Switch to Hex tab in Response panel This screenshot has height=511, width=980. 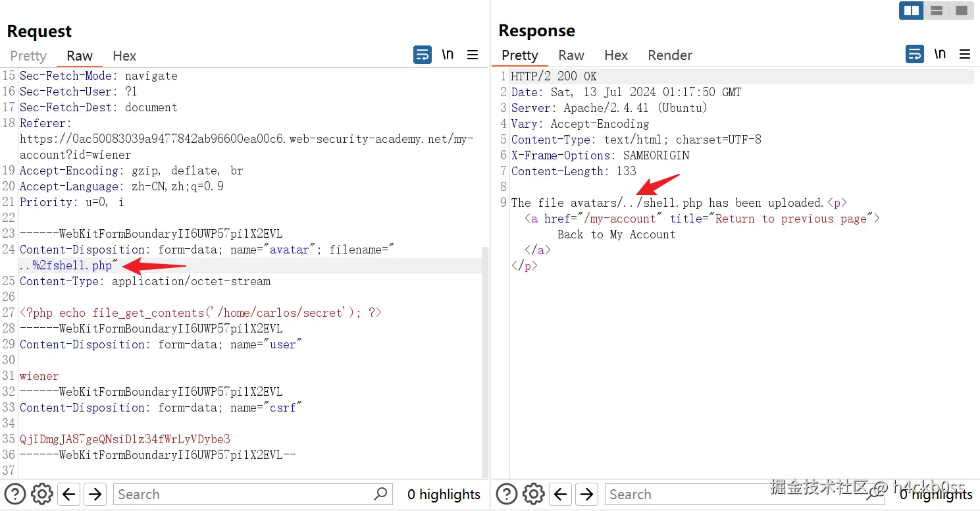tap(616, 55)
